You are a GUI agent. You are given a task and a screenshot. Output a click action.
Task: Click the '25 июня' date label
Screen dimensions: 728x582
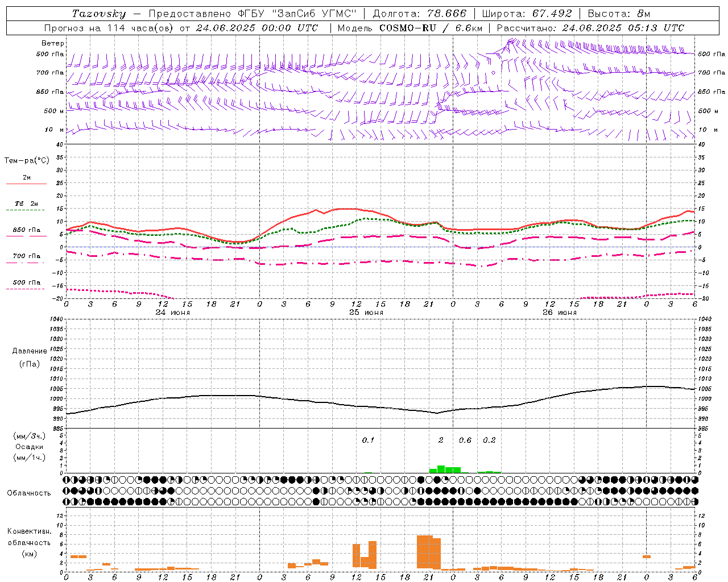[366, 313]
